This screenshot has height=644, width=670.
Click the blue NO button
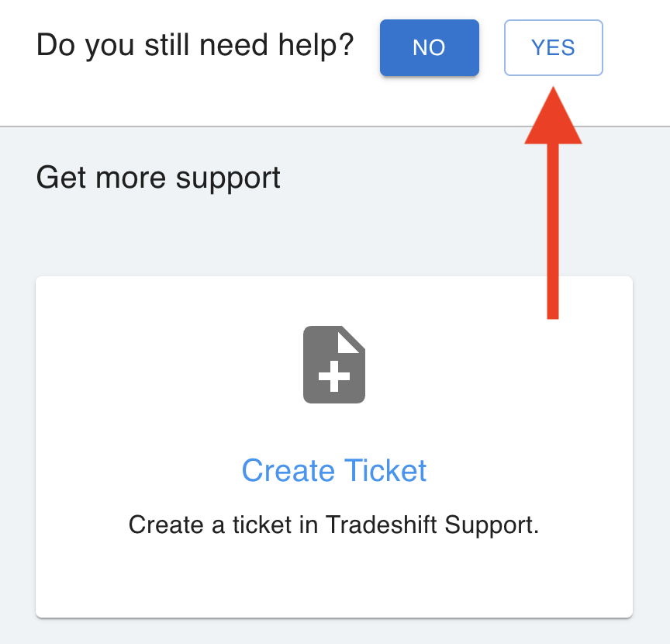pyautogui.click(x=429, y=47)
